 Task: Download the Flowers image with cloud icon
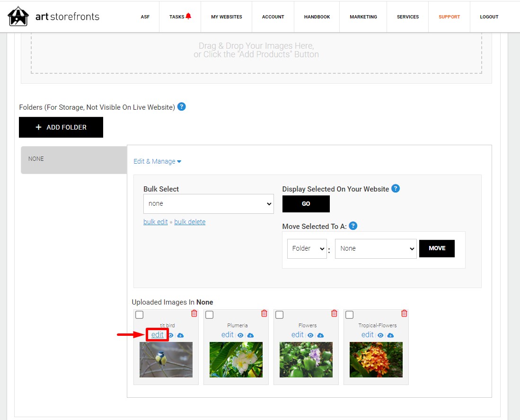[x=320, y=335]
